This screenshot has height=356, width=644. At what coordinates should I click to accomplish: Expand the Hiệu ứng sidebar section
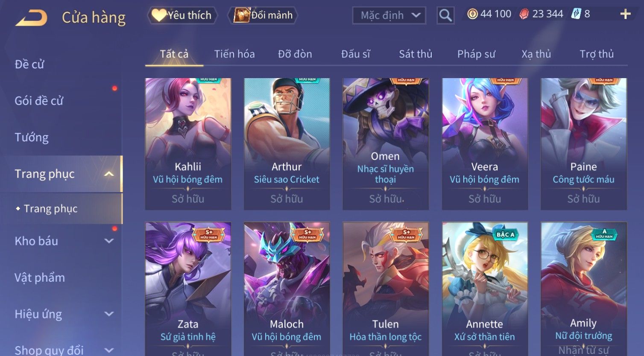tap(109, 314)
